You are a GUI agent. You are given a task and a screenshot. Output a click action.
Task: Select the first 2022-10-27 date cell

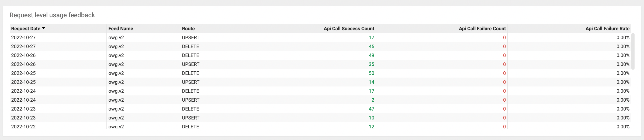23,38
